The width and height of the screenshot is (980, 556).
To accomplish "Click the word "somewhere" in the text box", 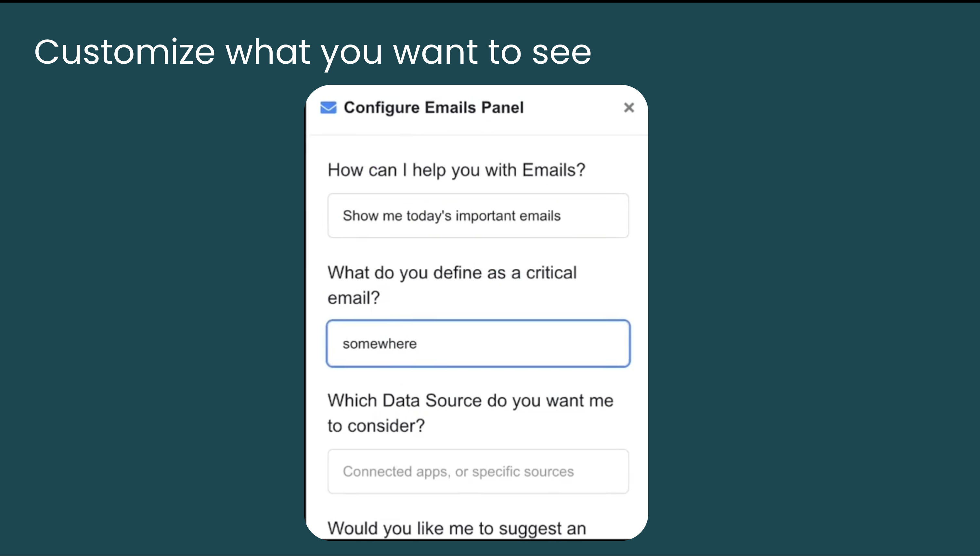I will coord(380,344).
